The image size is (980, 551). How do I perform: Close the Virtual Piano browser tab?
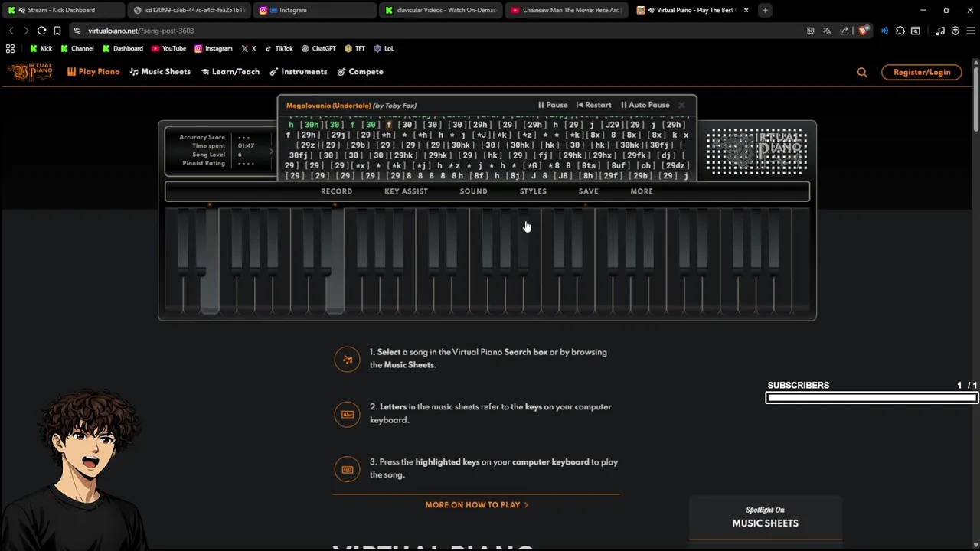click(746, 10)
